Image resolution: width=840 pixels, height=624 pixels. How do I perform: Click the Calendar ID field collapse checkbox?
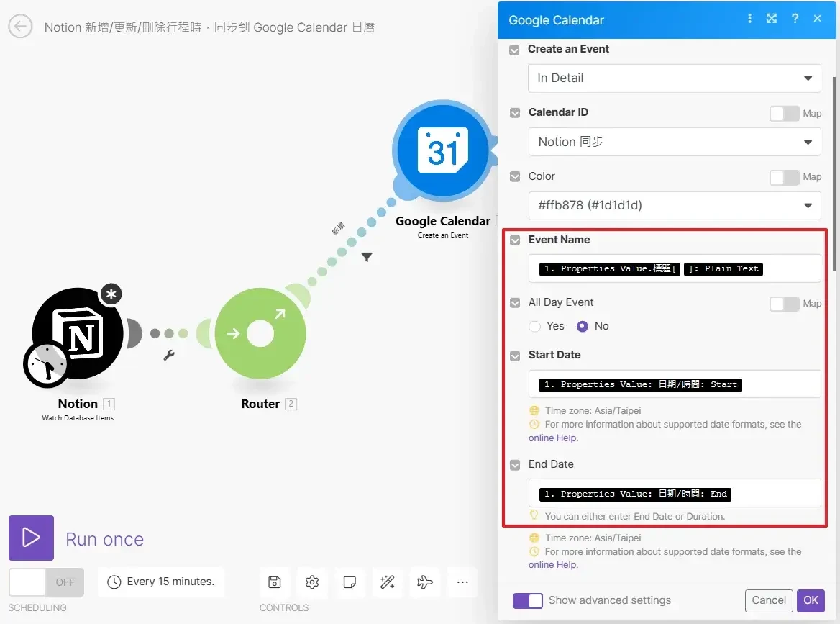pos(515,113)
